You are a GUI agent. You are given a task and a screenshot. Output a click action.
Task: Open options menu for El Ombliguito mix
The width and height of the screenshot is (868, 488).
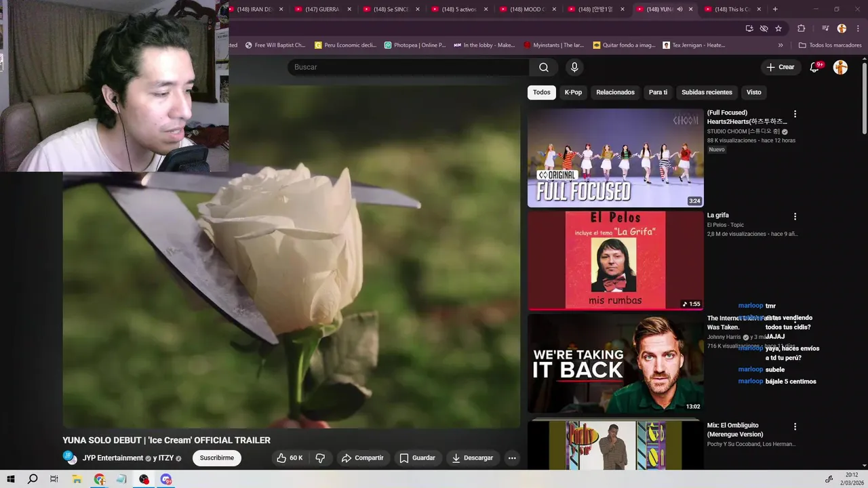pyautogui.click(x=795, y=426)
